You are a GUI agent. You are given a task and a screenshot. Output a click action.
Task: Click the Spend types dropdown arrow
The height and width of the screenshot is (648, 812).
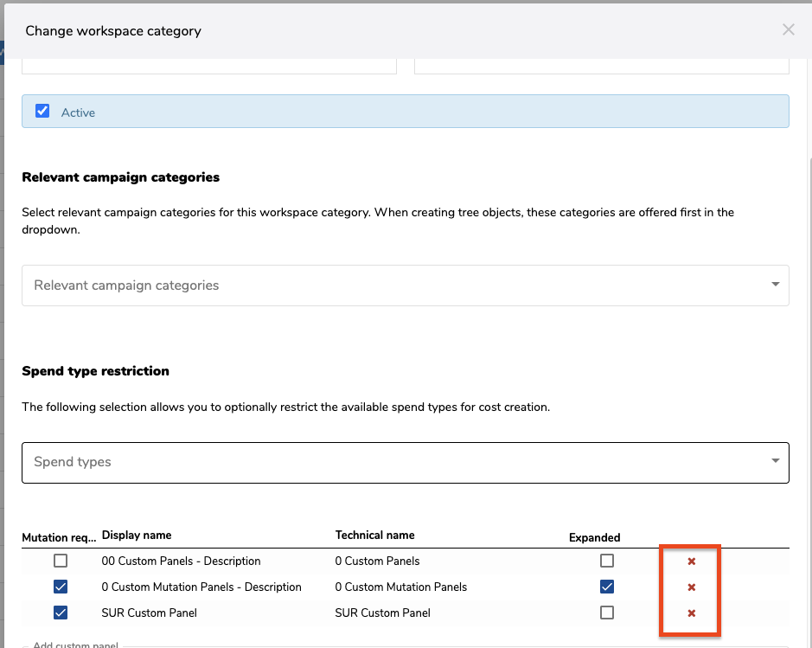(775, 461)
